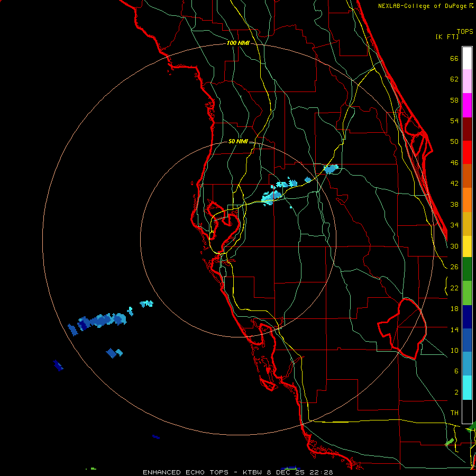Click the '46' legend value label
This screenshot has width=476, height=476.
(454, 163)
